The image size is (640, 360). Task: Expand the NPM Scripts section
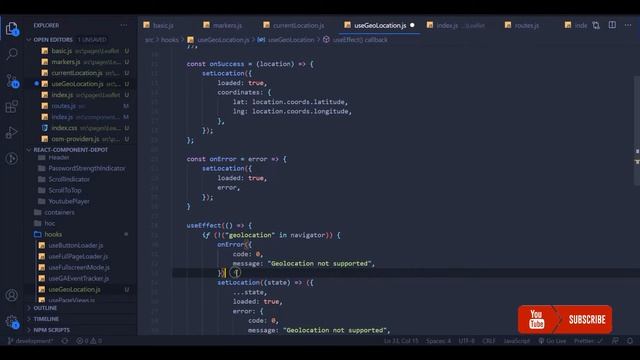tap(51, 330)
